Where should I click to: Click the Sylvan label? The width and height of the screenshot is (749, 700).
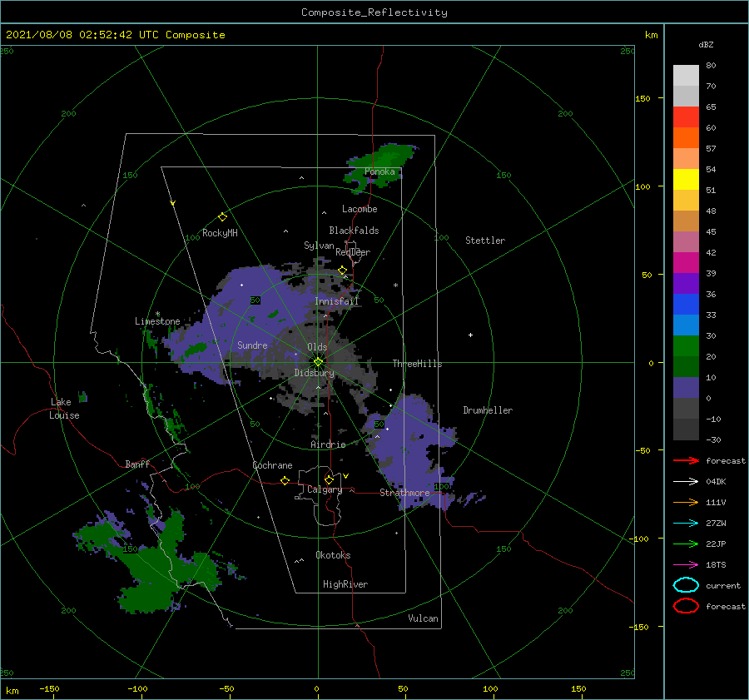click(x=319, y=246)
